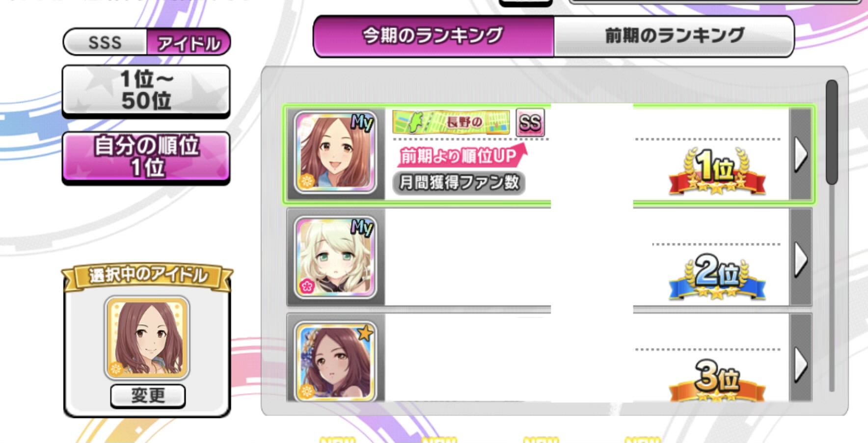Jump to 自分の順位 1位
Image resolution: width=868 pixels, height=443 pixels.
pyautogui.click(x=146, y=157)
